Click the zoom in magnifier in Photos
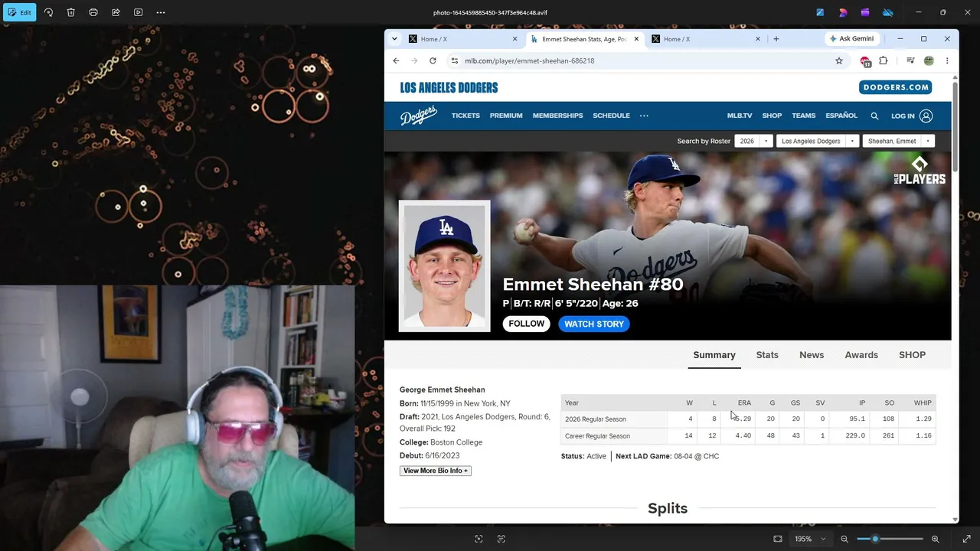Viewport: 980px width, 551px height. 935,539
